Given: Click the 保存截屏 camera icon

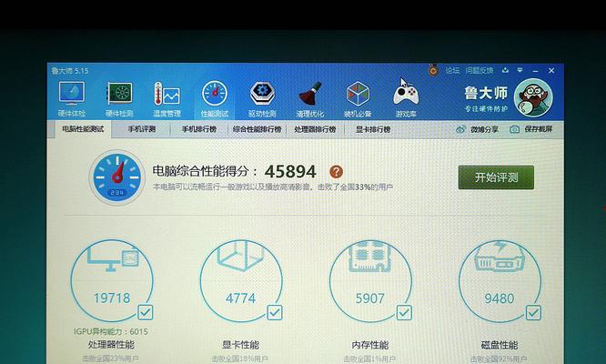Looking at the screenshot, I should point(514,129).
